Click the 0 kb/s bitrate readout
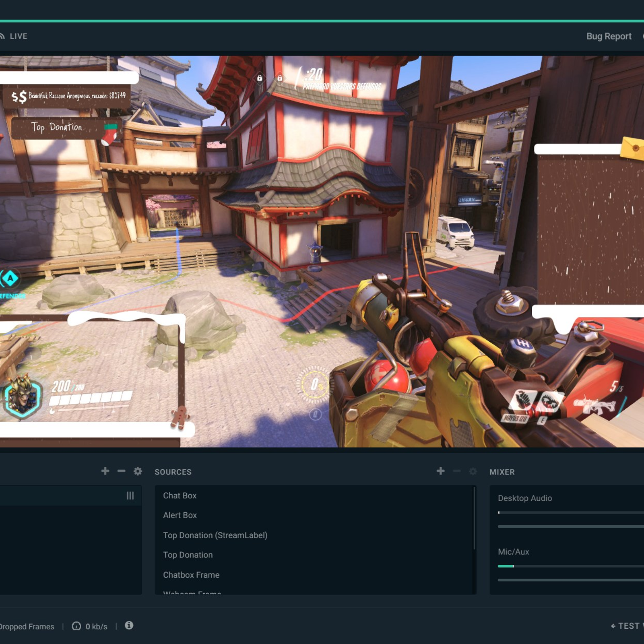 [96, 627]
